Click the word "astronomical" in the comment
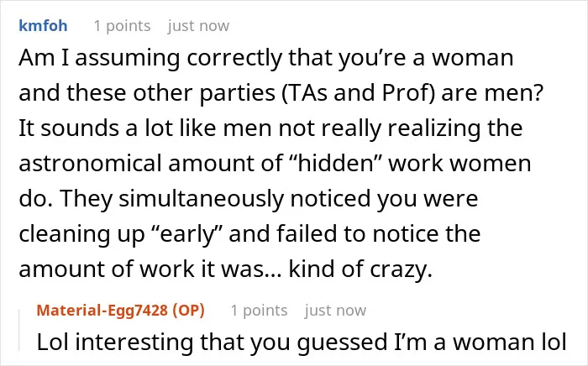 90,164
